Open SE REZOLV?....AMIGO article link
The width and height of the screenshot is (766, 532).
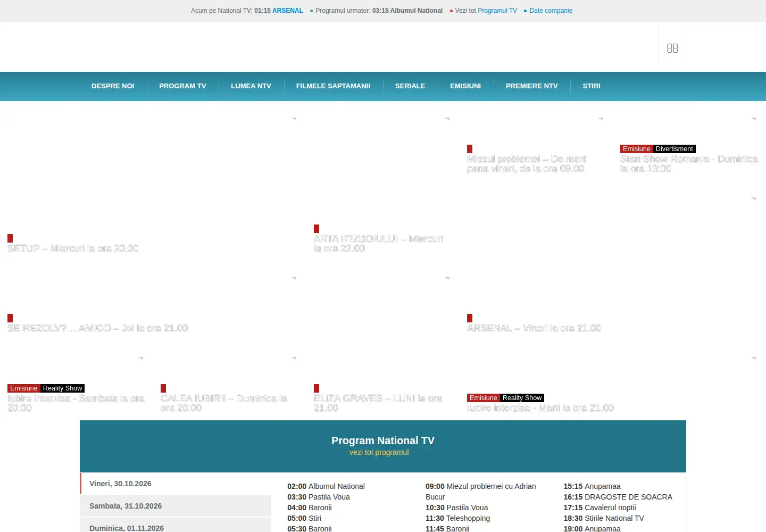tap(98, 328)
